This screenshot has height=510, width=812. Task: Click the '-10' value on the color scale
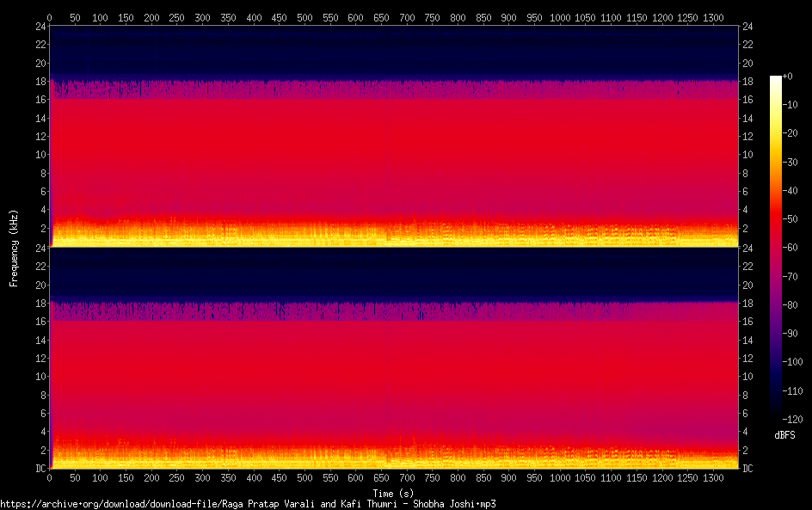[x=790, y=105]
